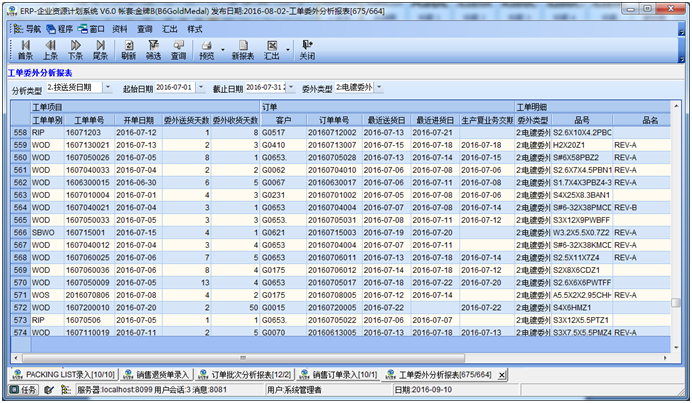Go to previous record with 上条 icon
692x403 pixels.
click(x=50, y=50)
